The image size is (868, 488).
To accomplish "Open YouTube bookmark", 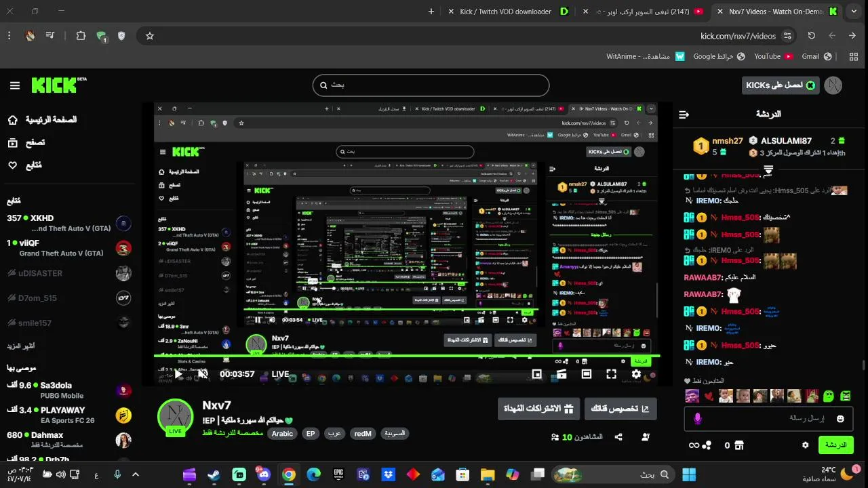I will 774,56.
